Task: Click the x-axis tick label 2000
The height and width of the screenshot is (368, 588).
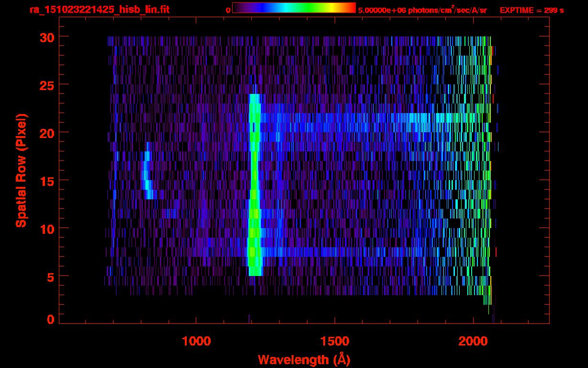Action: [474, 341]
